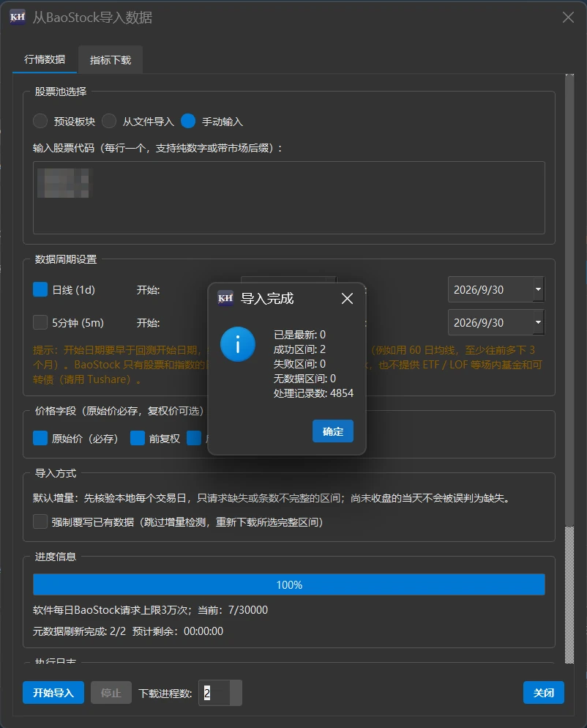Switch to the 行情数据 tab
This screenshot has width=587, height=728.
click(x=45, y=59)
